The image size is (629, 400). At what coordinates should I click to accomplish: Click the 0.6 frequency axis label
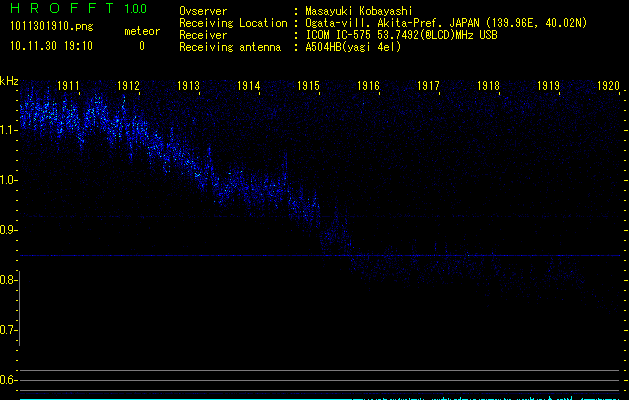9,380
